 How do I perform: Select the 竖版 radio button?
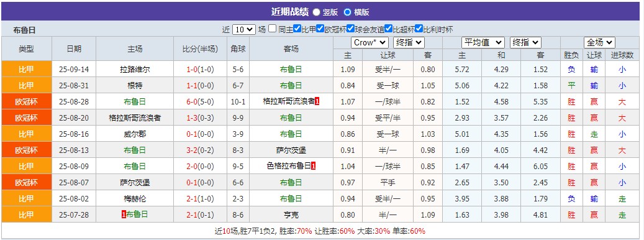click(x=316, y=12)
